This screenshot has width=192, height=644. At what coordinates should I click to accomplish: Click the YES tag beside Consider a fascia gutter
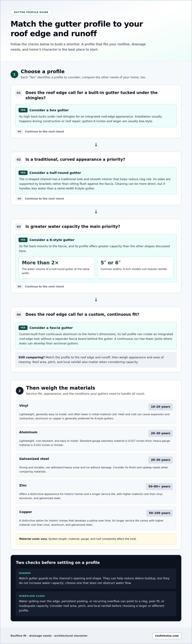click(x=23, y=328)
